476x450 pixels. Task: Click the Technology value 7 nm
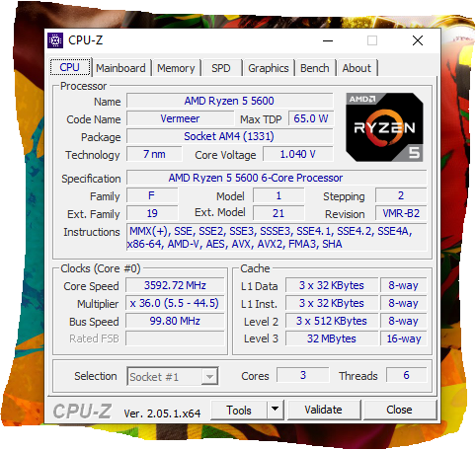[x=154, y=154]
